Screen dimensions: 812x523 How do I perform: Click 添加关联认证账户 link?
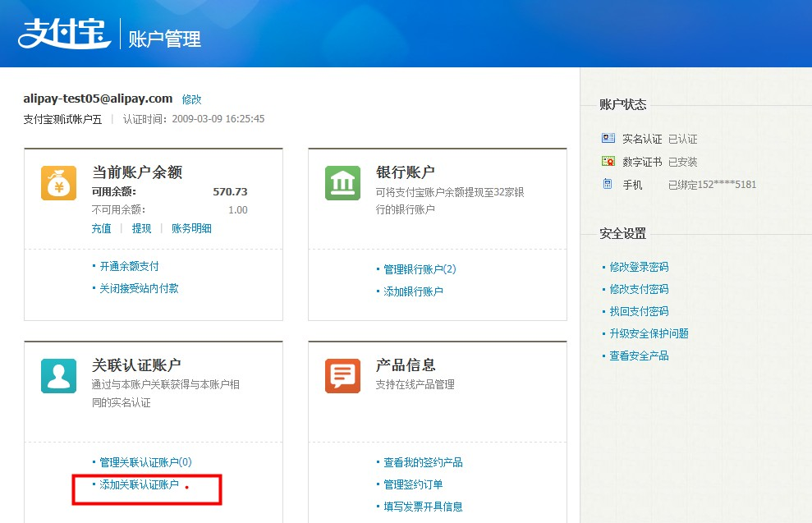coord(139,484)
